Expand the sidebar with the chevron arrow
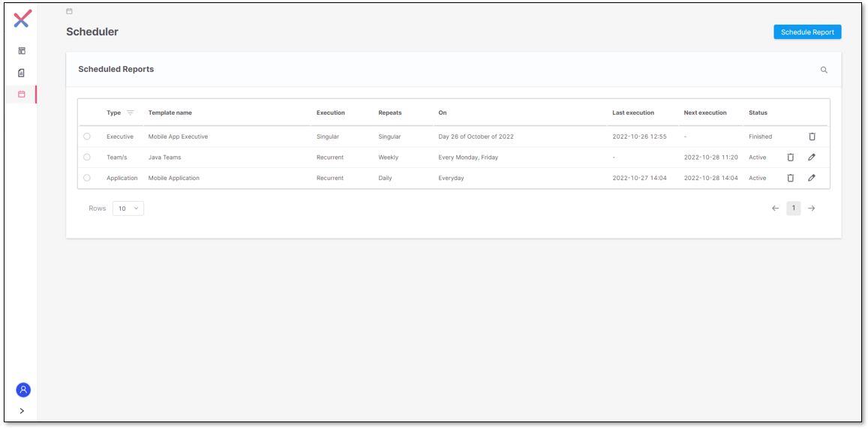 pyautogui.click(x=22, y=411)
